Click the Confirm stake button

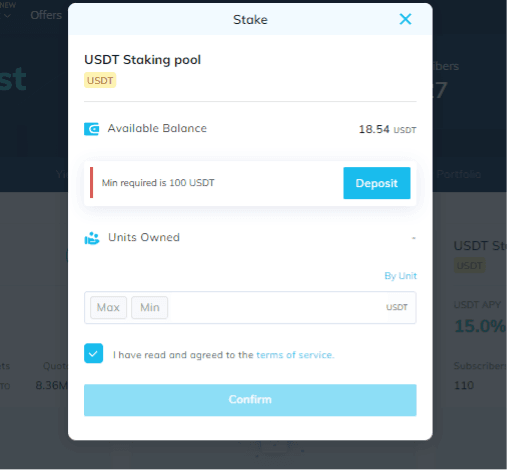[250, 400]
